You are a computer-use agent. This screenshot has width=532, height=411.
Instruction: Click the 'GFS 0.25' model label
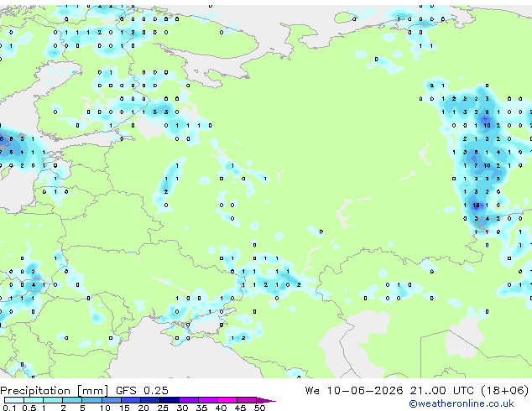tap(142, 391)
